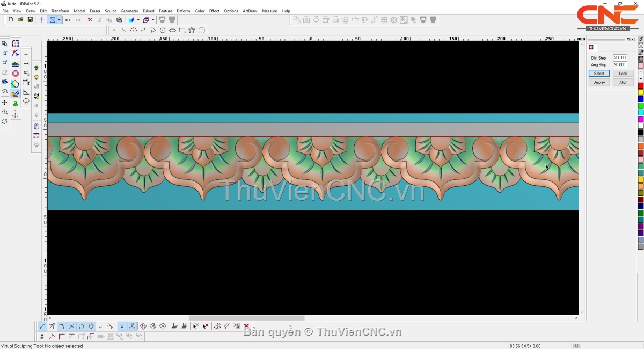This screenshot has height=349, width=644.
Task: Click the horizontal scrollbar thumb below canvas
Action: tap(246, 318)
